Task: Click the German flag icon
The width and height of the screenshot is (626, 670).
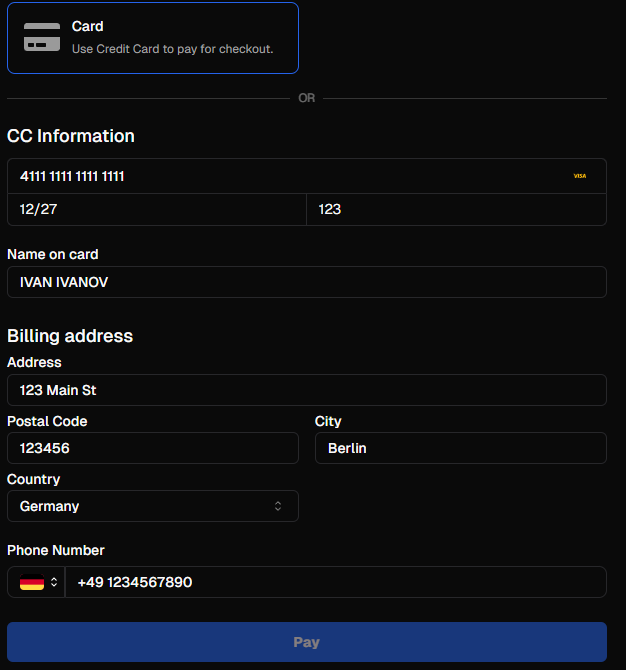Action: point(32,582)
